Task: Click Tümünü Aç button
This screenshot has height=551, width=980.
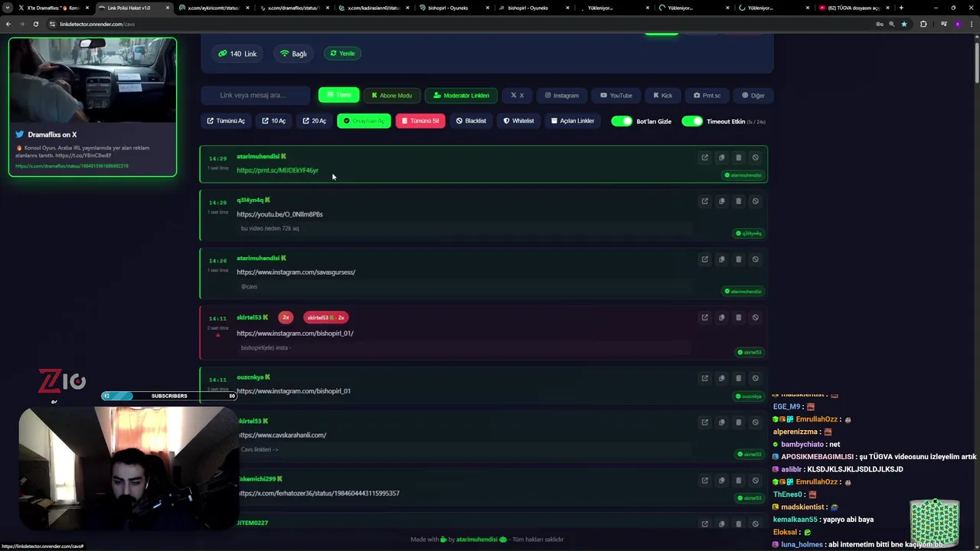Action: coord(226,121)
